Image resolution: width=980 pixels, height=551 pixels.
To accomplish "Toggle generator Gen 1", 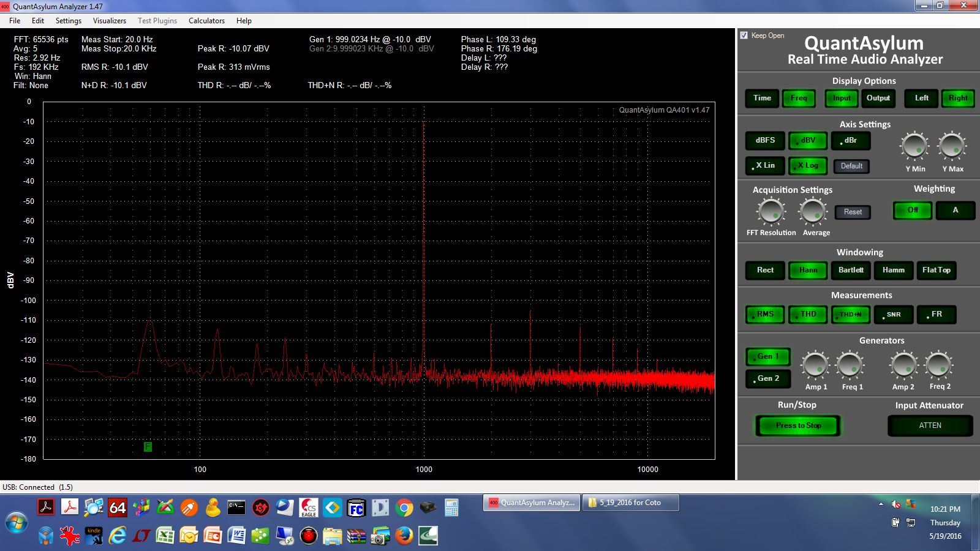I will (x=768, y=356).
